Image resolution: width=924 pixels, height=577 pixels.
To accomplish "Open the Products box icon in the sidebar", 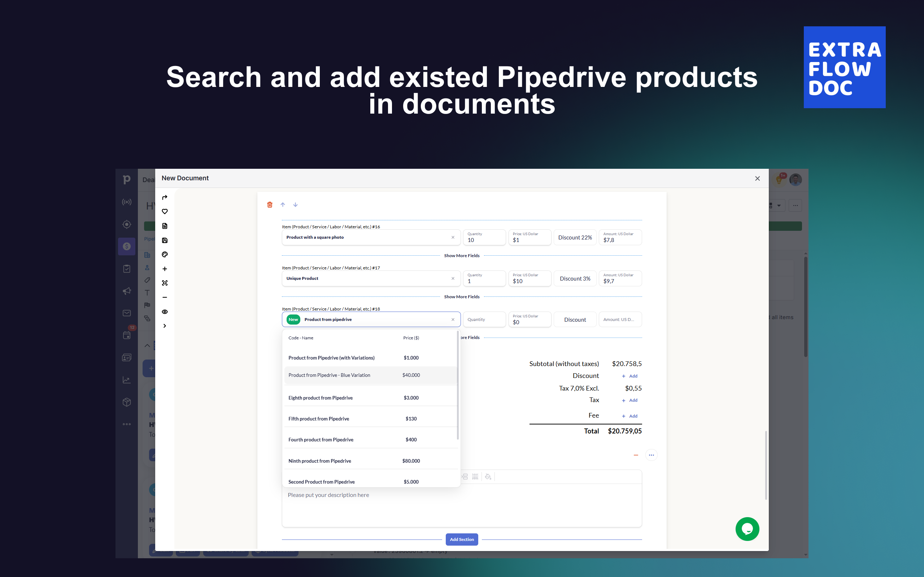I will pyautogui.click(x=126, y=402).
